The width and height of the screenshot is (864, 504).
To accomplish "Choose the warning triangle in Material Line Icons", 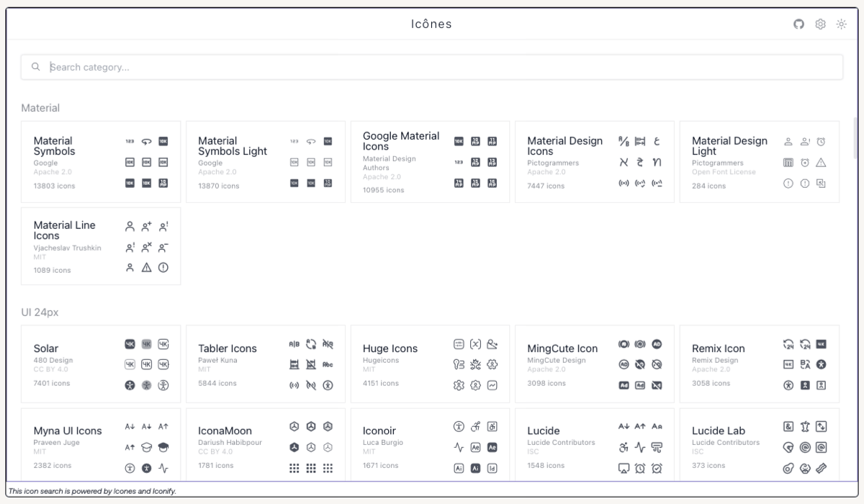I will click(147, 268).
